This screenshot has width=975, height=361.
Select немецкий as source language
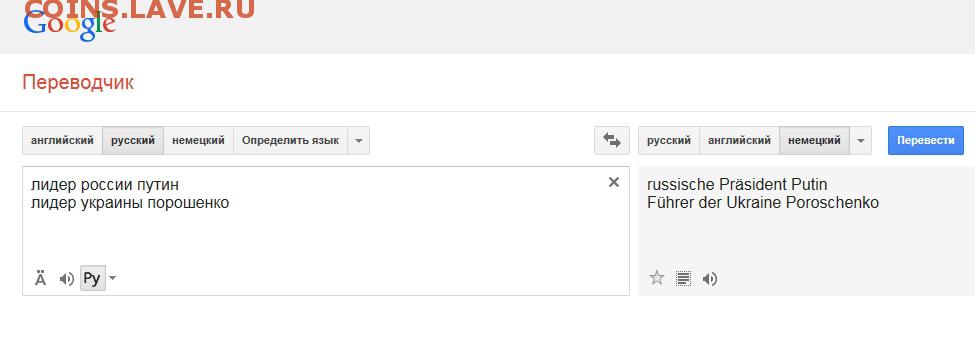[198, 140]
